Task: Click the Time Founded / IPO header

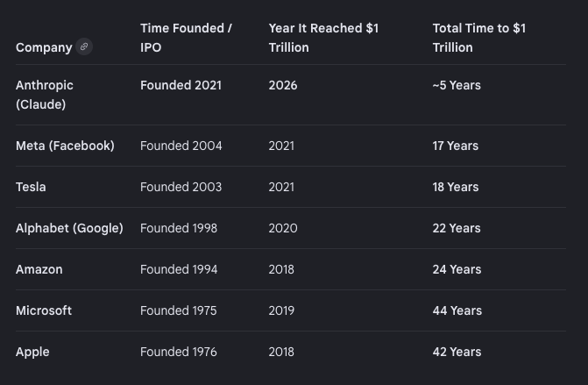Action: pyautogui.click(x=186, y=38)
